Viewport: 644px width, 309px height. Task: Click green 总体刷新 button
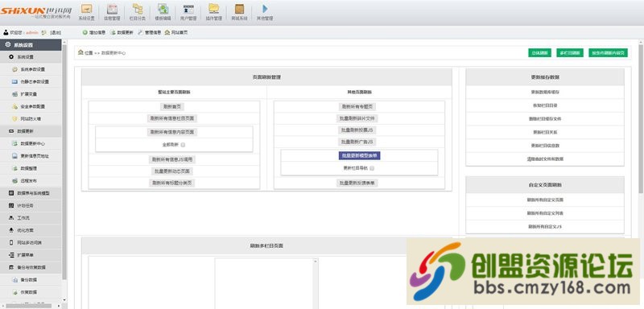[539, 53]
